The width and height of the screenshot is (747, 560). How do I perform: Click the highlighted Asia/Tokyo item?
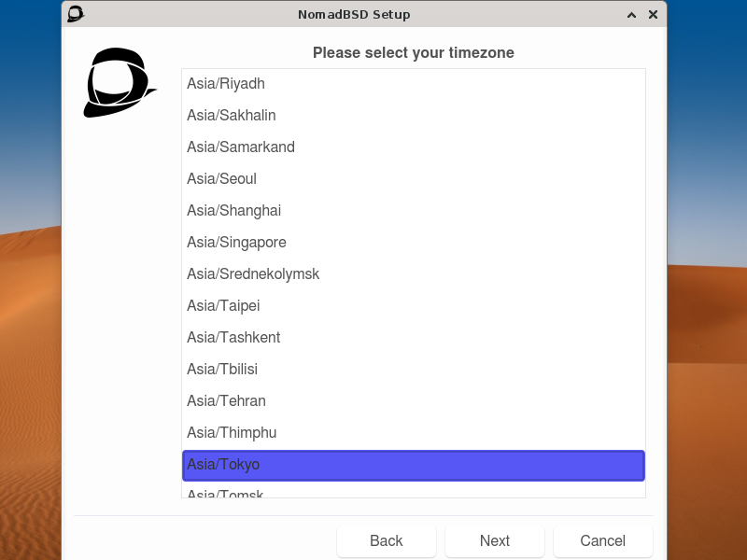pos(413,465)
